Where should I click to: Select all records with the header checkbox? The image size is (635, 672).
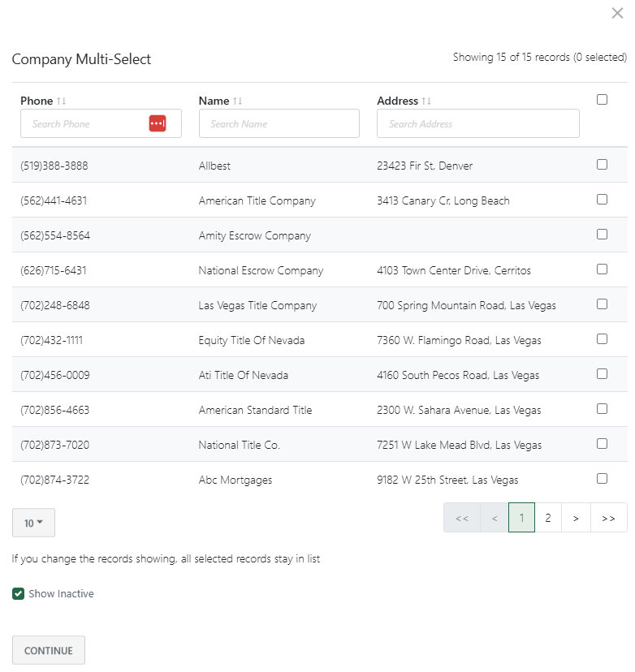click(x=602, y=98)
